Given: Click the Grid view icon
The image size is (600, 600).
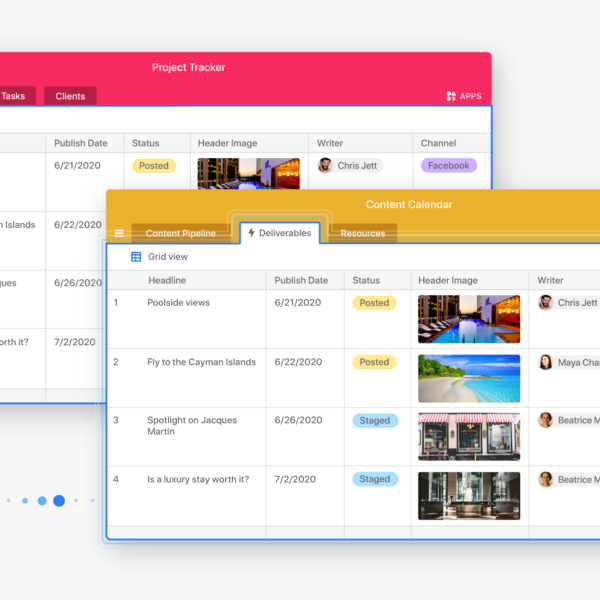Looking at the screenshot, I should point(136,257).
